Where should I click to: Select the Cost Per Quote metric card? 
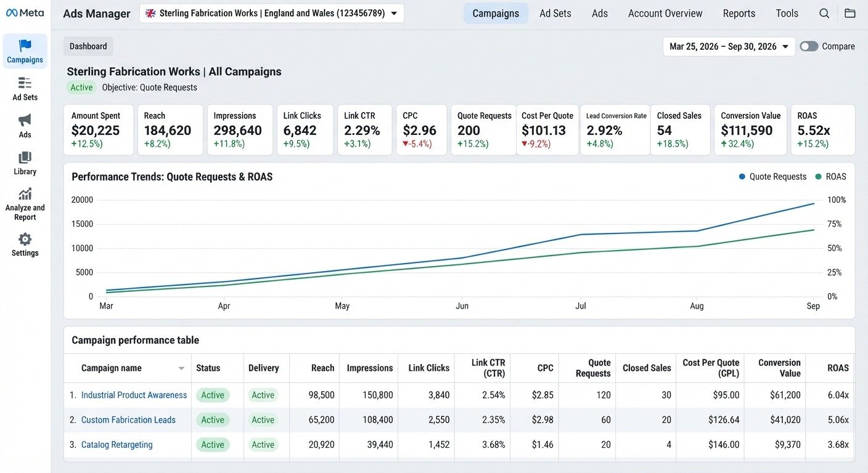[x=547, y=130]
